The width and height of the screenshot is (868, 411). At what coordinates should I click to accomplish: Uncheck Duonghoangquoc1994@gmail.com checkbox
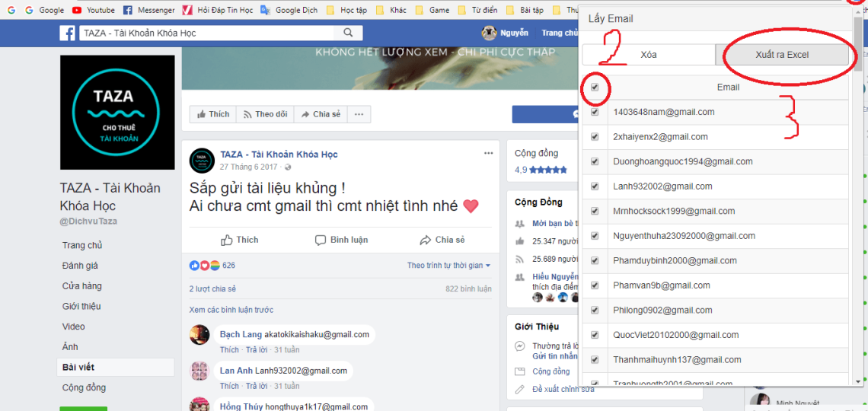pos(595,161)
